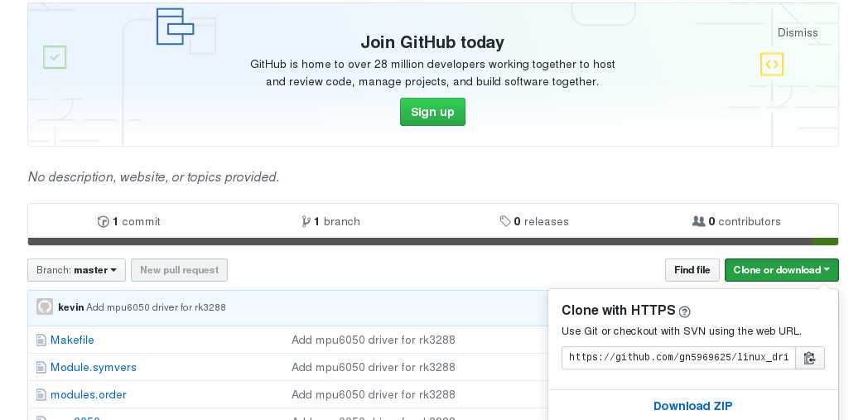Click the Clone with HTTPS heading
The width and height of the screenshot is (868, 420).
(x=619, y=310)
